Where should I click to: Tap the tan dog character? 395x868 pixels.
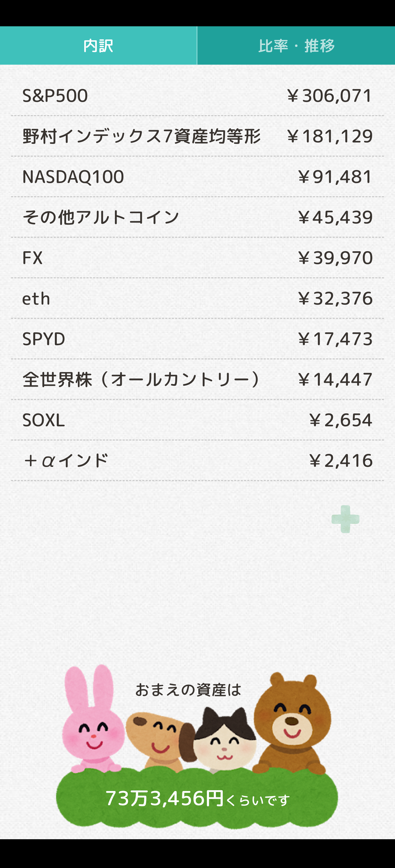point(159,738)
